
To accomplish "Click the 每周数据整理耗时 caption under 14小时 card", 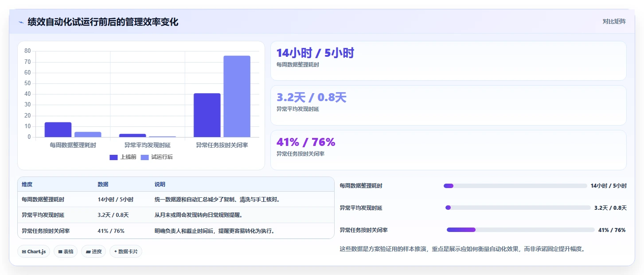I will (298, 65).
